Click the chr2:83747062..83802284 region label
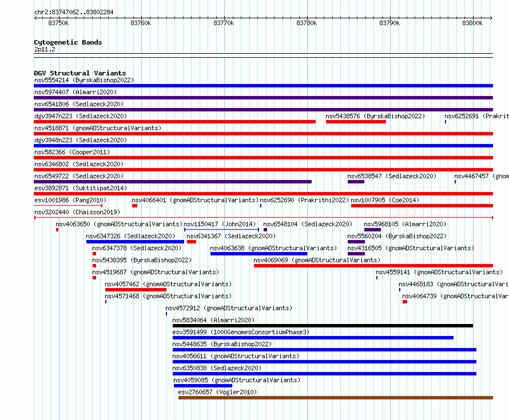509x420 pixels. [x=74, y=12]
